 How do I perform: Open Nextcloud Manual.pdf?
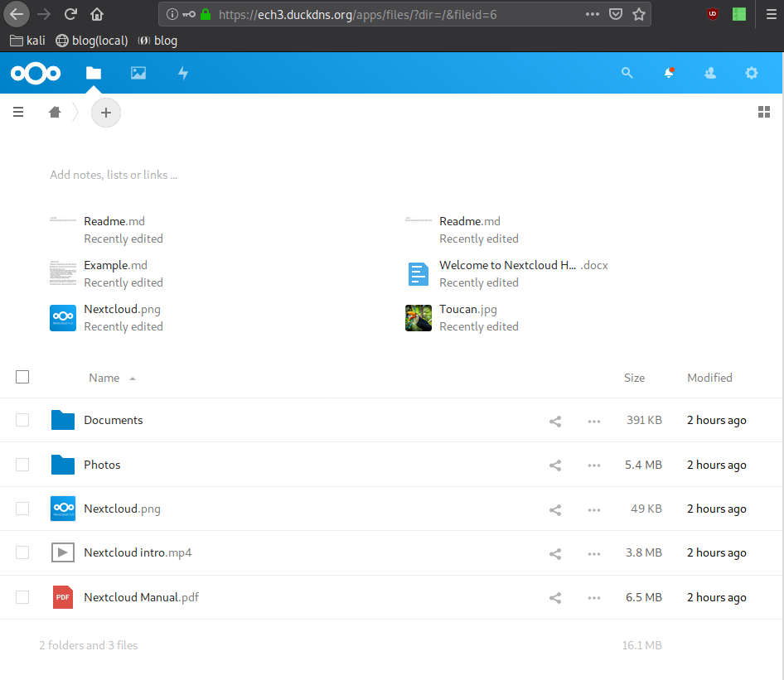[141, 597]
